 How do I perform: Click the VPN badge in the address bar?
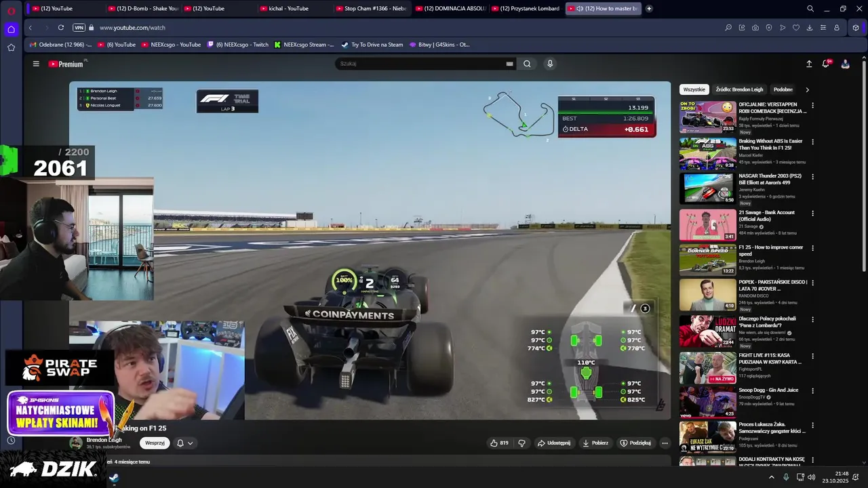click(79, 28)
